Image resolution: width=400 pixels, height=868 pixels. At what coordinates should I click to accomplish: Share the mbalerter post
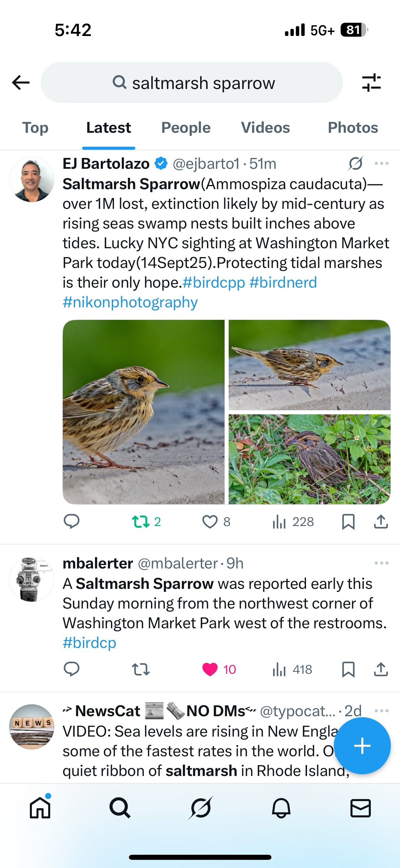[381, 669]
